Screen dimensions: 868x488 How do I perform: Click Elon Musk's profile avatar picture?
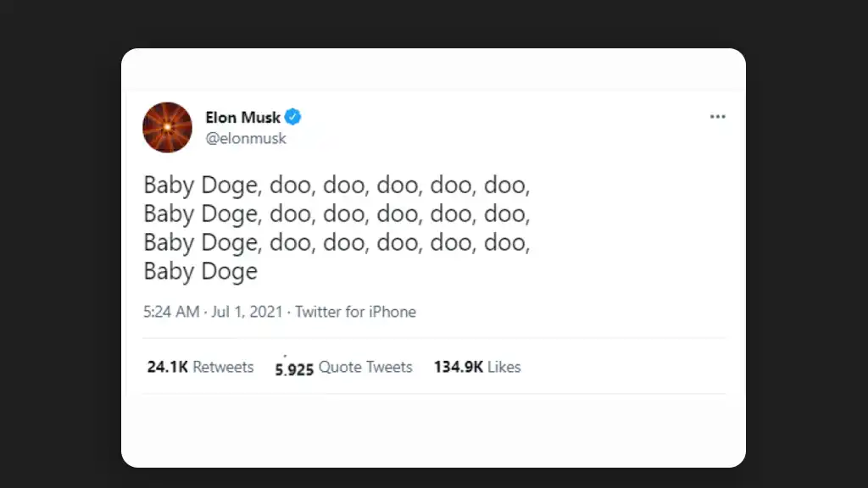coord(167,127)
